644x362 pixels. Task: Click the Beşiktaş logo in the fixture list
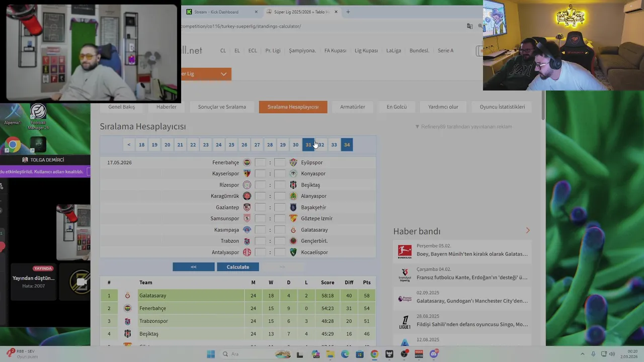293,185
